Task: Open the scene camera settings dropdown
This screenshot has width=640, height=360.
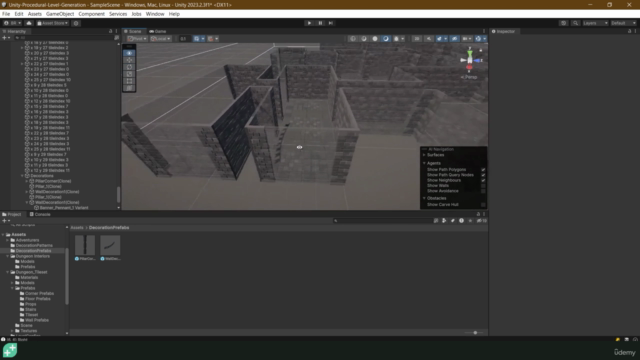Action: pos(467,39)
